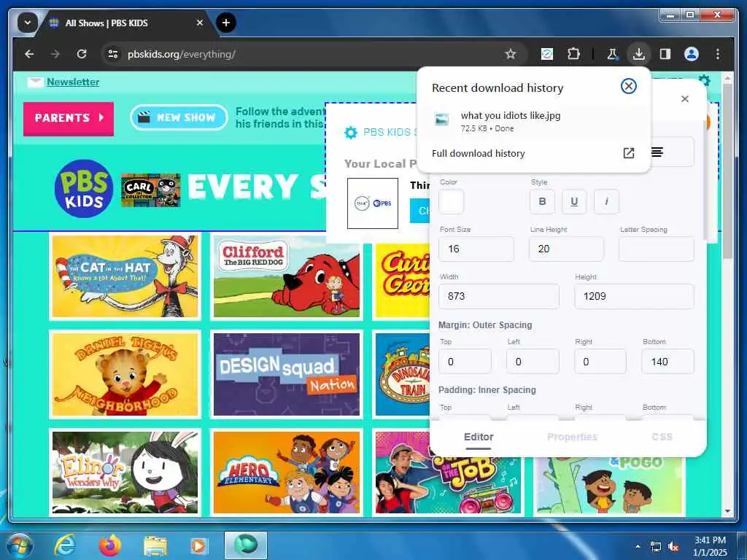Open the Curious George show tile
The width and height of the screenshot is (747, 560).
click(x=402, y=281)
